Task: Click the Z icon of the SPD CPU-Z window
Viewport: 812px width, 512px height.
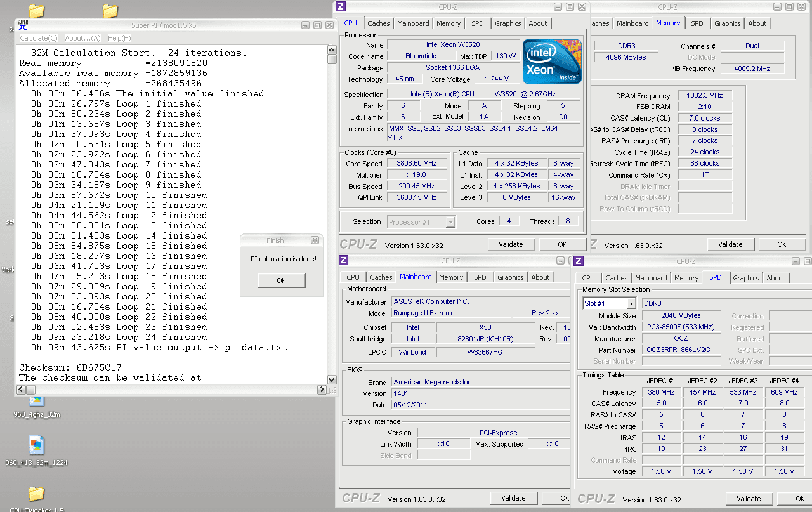Action: point(579,261)
